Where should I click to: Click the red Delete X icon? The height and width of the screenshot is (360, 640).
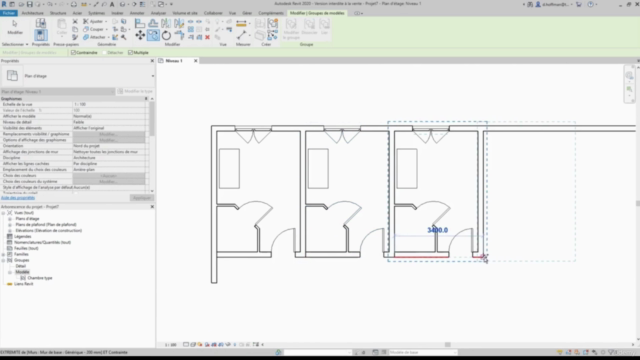(x=207, y=37)
